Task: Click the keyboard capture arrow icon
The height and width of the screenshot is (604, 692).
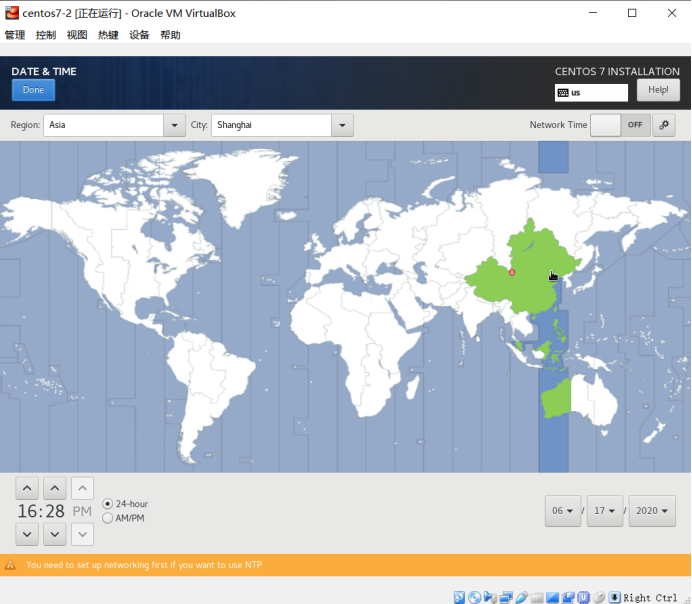Action: click(x=614, y=597)
